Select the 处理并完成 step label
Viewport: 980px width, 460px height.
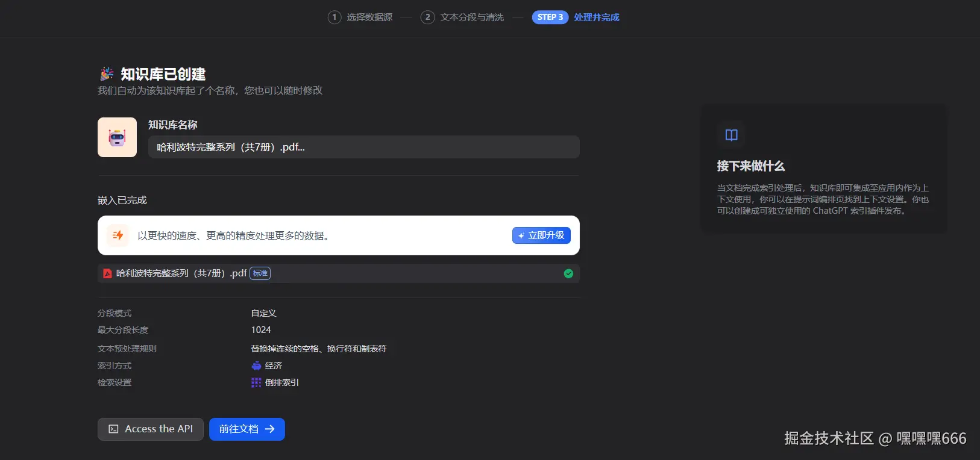point(597,17)
